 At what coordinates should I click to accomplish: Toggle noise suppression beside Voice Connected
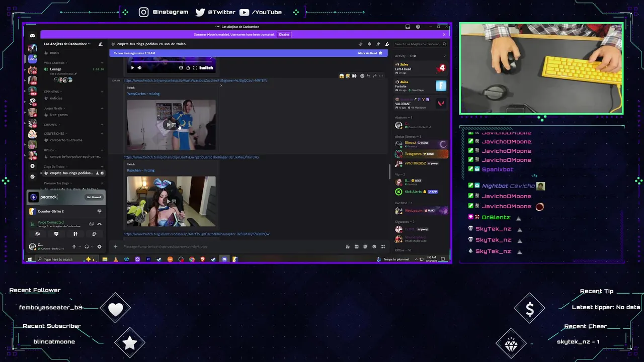coord(91,224)
